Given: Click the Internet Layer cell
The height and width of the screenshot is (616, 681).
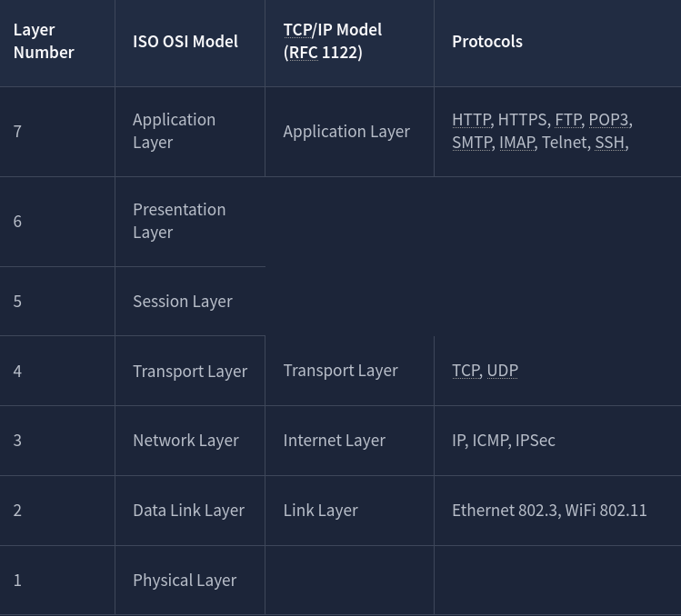Looking at the screenshot, I should tap(334, 441).
